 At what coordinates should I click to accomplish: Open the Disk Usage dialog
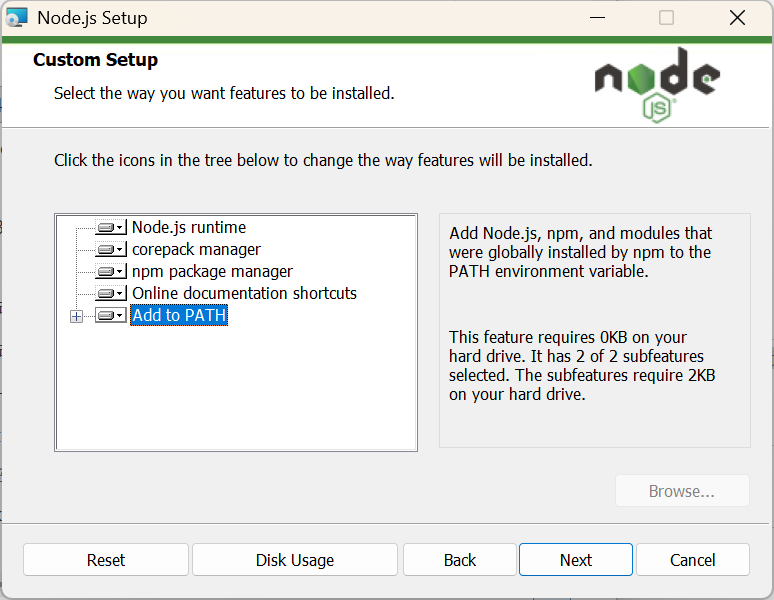(295, 560)
